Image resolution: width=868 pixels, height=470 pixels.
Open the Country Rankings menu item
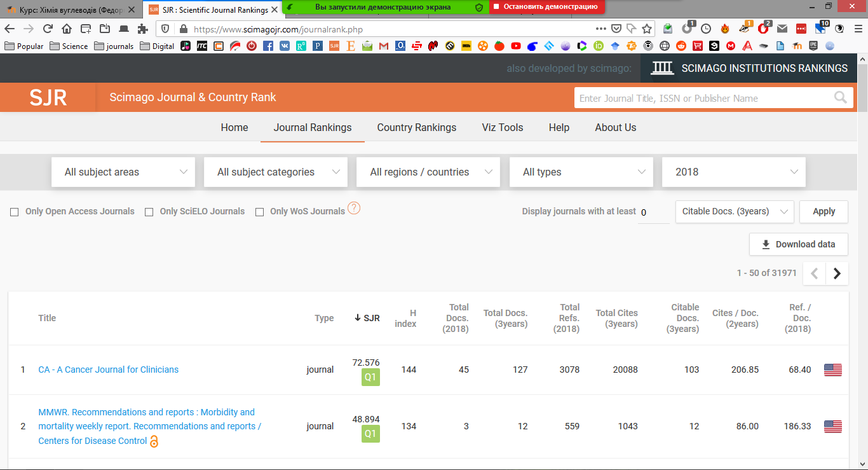[x=416, y=127]
